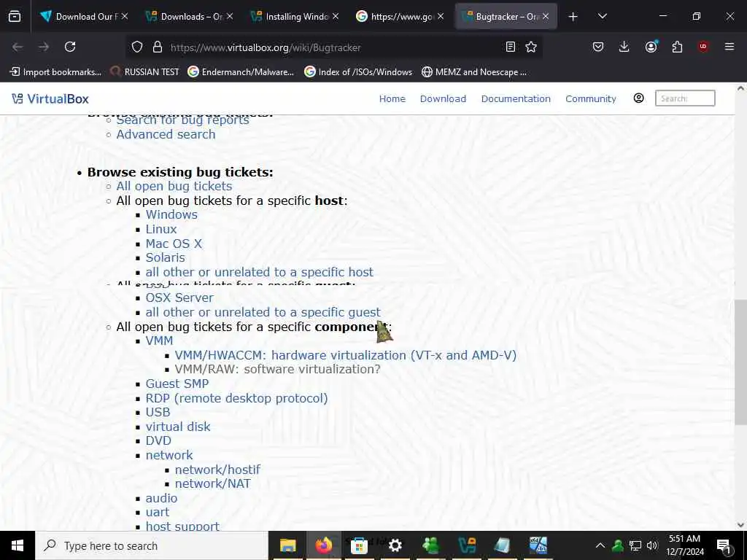Bookmark this page with star
747x560 pixels.
pos(531,47)
